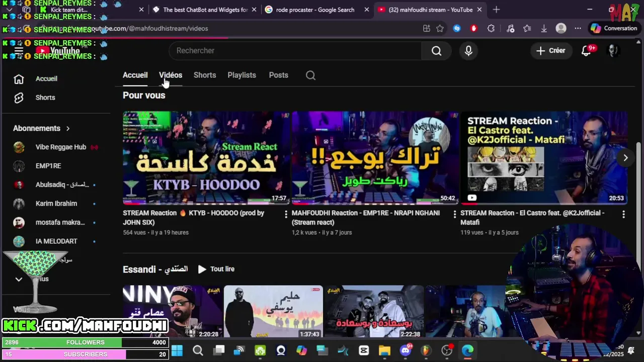644x362 pixels.
Task: Close the mahfoudhi stream YouTube tab
Action: 479,10
